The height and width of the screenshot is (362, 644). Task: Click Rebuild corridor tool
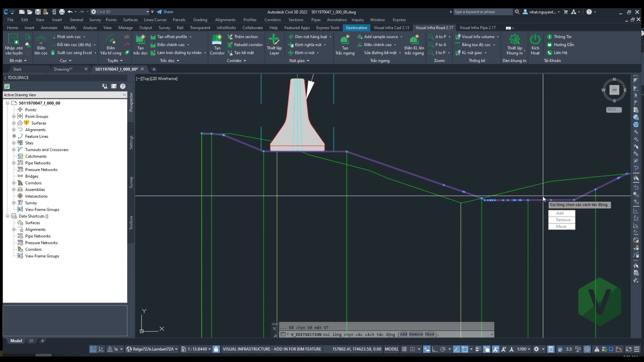(x=245, y=45)
